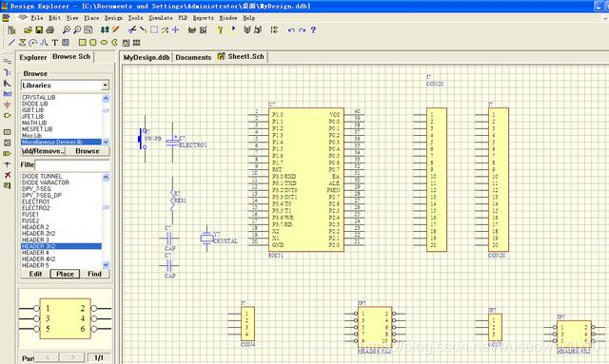
Task: Select the rounded rectangle drawing tool
Action: pos(93,43)
